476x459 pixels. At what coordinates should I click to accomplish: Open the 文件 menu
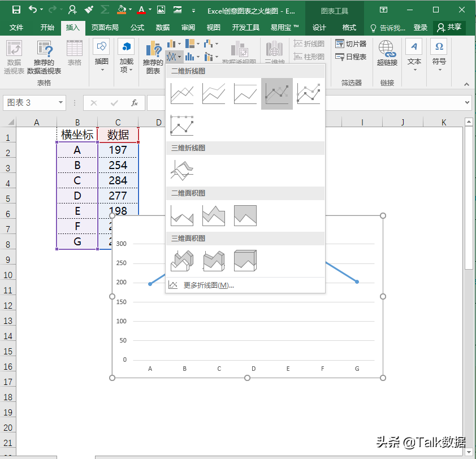click(16, 28)
